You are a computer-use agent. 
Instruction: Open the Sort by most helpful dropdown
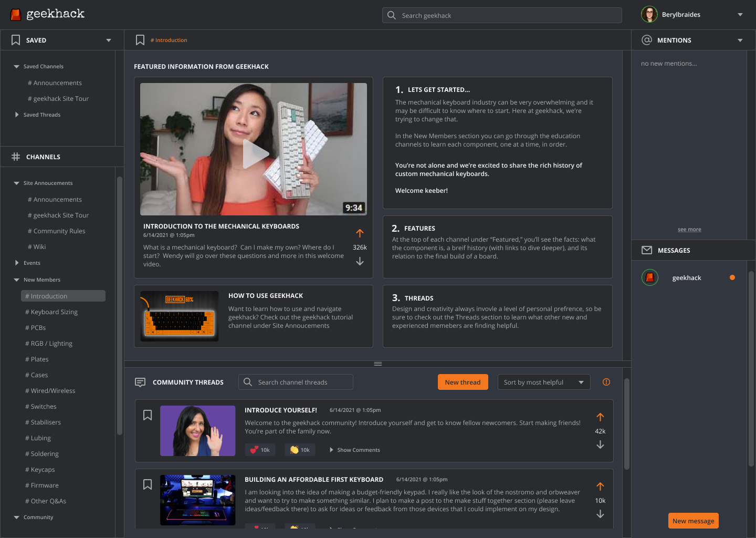pos(544,382)
